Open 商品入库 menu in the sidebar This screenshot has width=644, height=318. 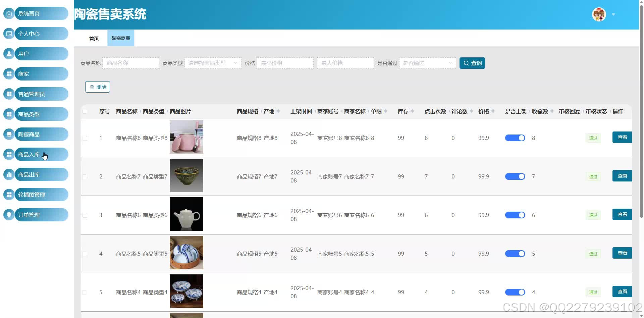(x=42, y=154)
